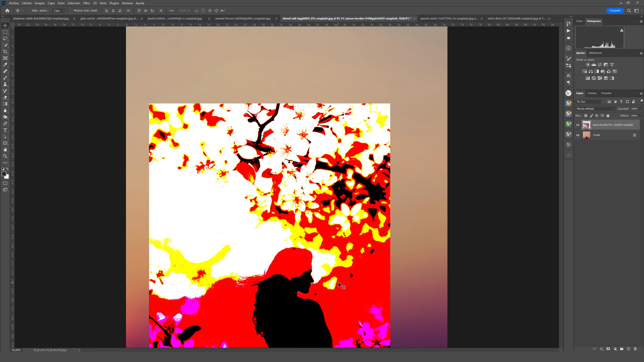Add a Curves adjustment from the Ajustes panel

(599, 64)
